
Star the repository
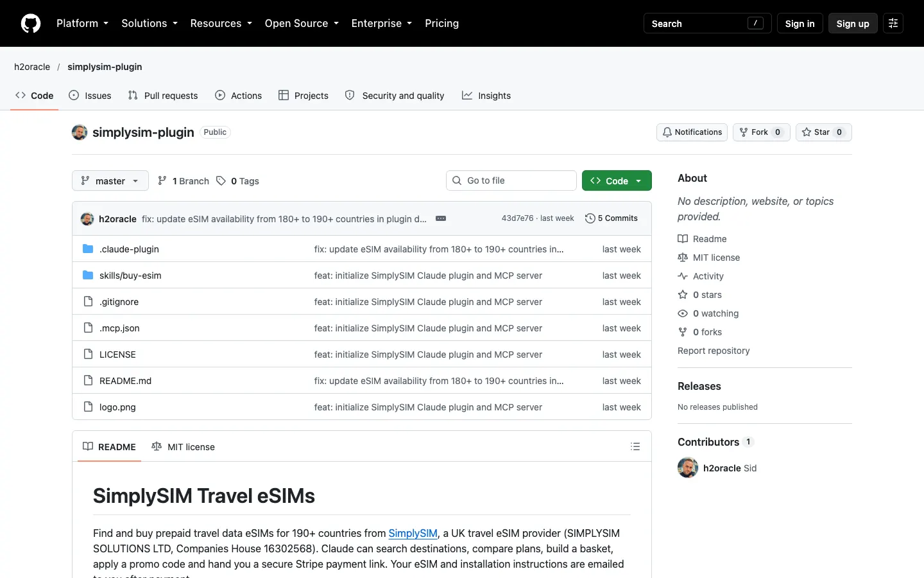click(x=824, y=132)
